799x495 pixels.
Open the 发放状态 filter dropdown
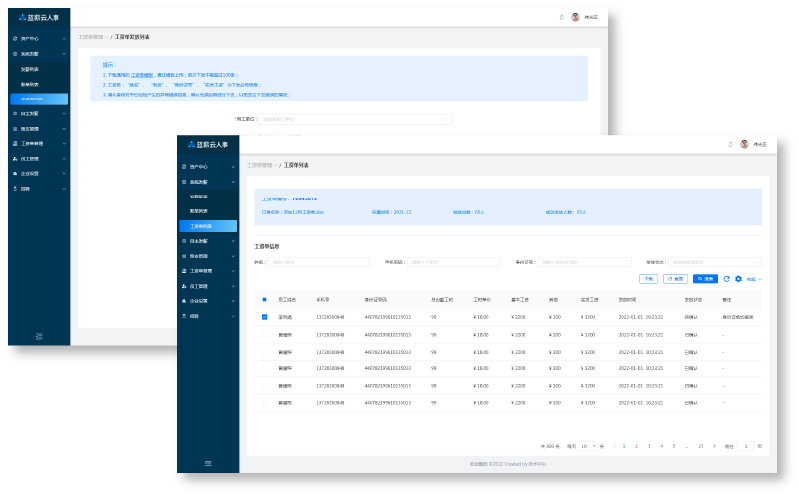coord(715,262)
